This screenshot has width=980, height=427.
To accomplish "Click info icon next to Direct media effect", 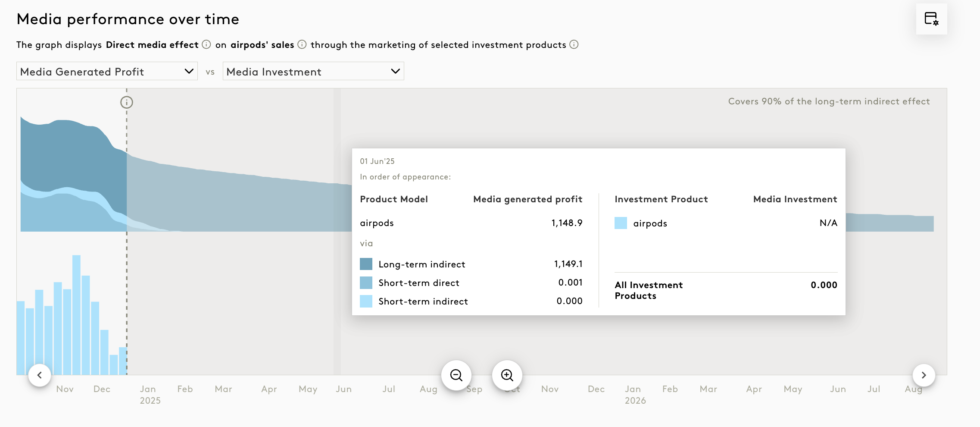I will (x=206, y=44).
